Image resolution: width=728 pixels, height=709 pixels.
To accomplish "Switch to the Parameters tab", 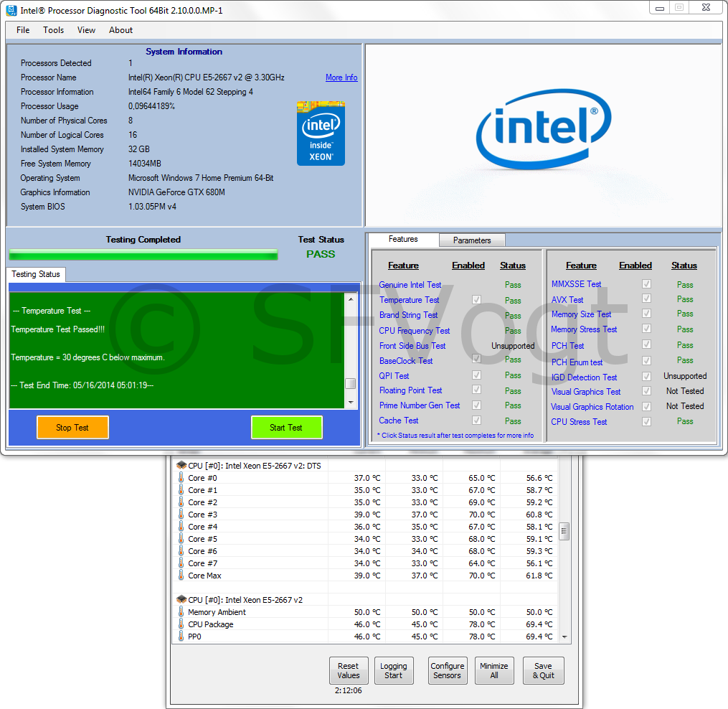I will pos(472,240).
